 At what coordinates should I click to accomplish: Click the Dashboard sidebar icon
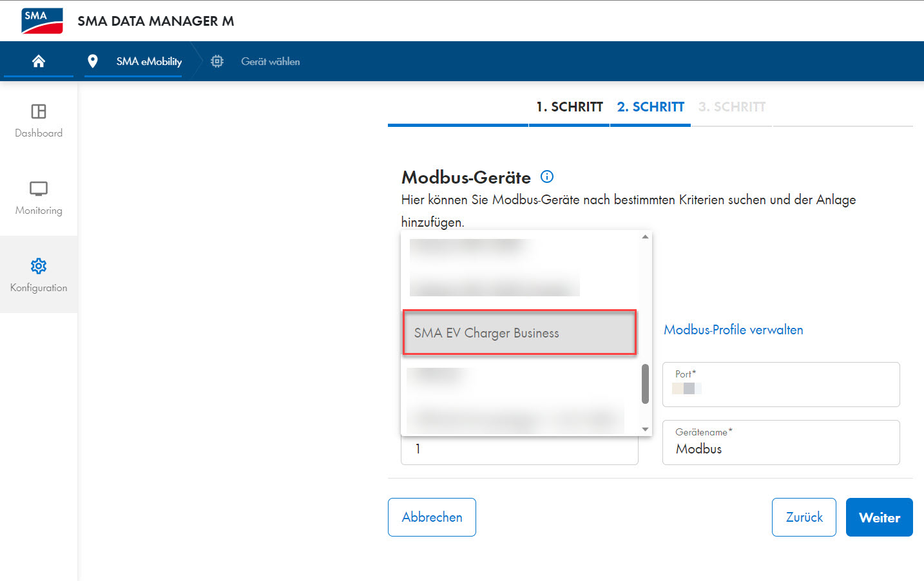click(39, 111)
